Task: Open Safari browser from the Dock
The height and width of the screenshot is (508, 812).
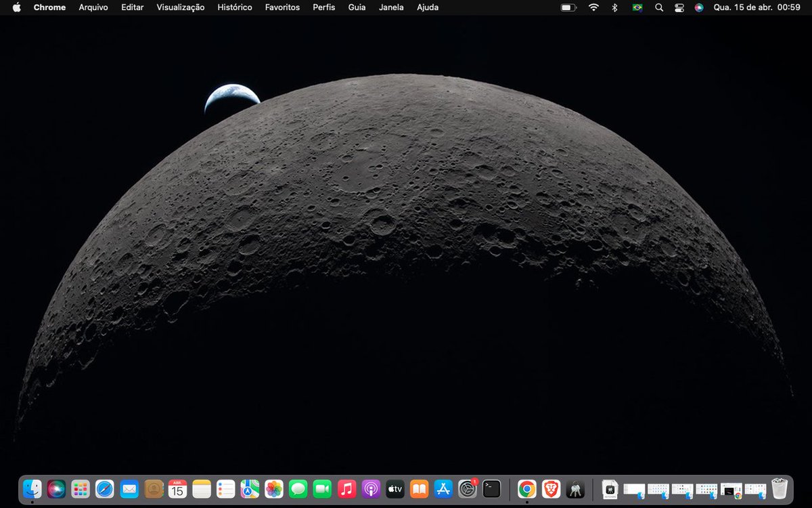Action: pyautogui.click(x=105, y=488)
